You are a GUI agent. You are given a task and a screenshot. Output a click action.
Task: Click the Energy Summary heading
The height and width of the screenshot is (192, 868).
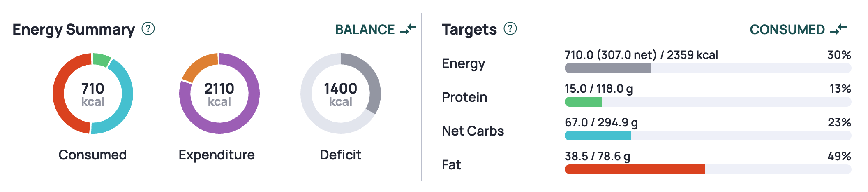point(74,30)
